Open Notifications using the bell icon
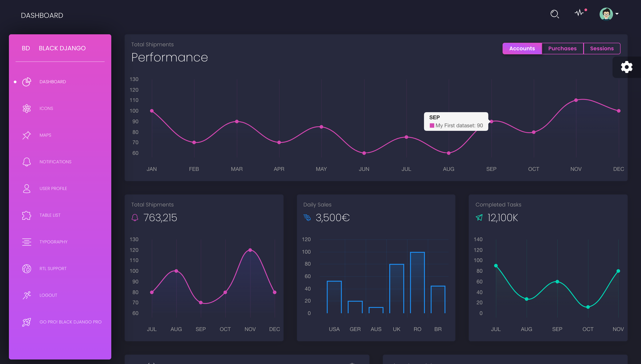 coord(26,162)
